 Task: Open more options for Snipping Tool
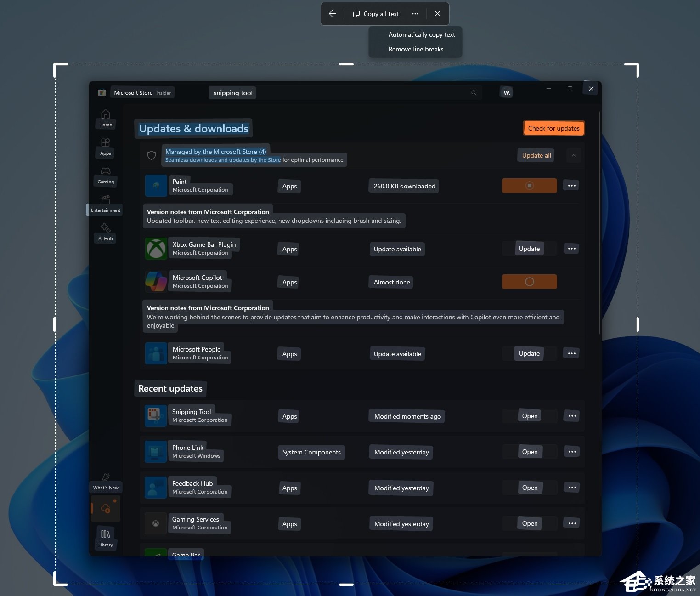pyautogui.click(x=572, y=416)
